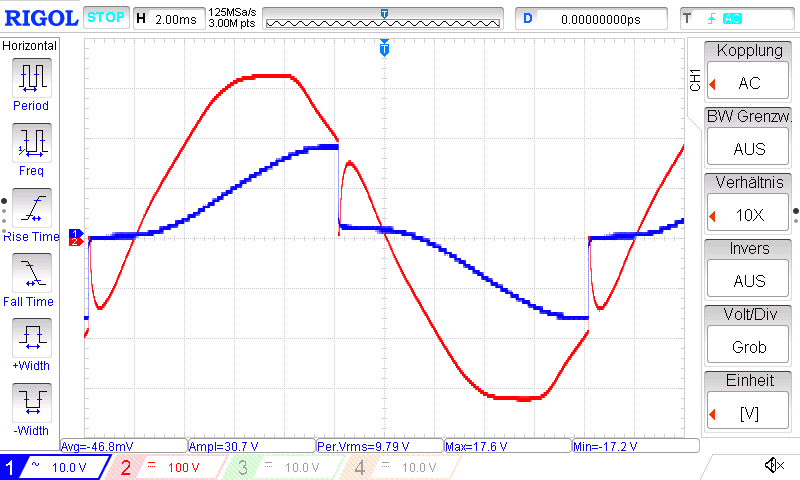The image size is (800, 480).
Task: Click the AC trigger coupling badge
Action: click(x=732, y=19)
